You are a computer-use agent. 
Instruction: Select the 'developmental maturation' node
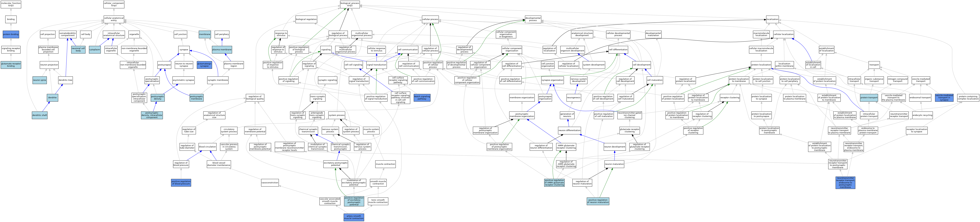pyautogui.click(x=653, y=34)
